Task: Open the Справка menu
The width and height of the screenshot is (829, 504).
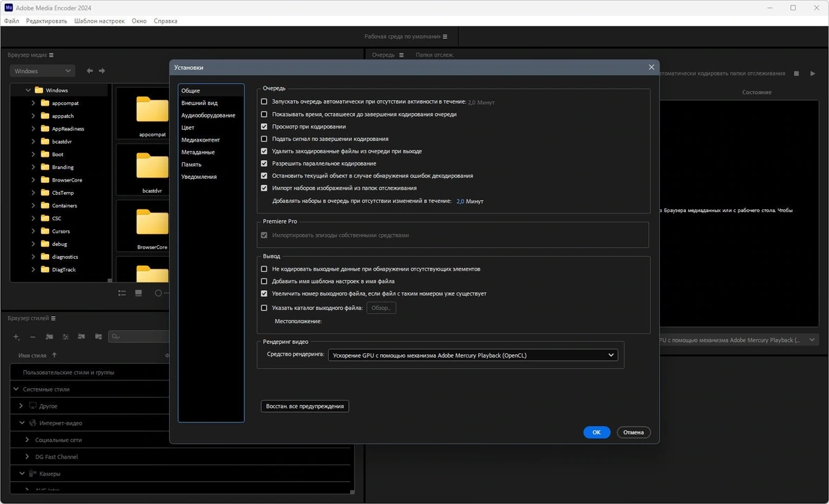Action: [x=165, y=21]
